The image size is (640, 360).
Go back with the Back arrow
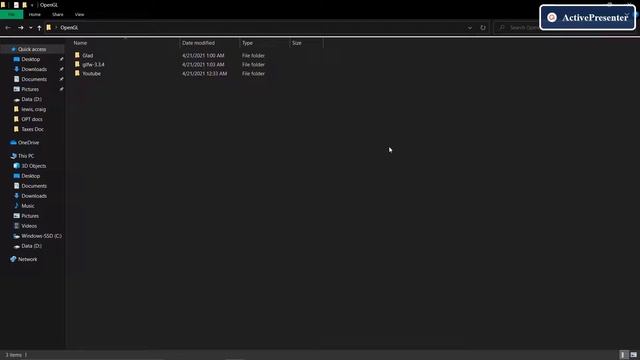8,28
